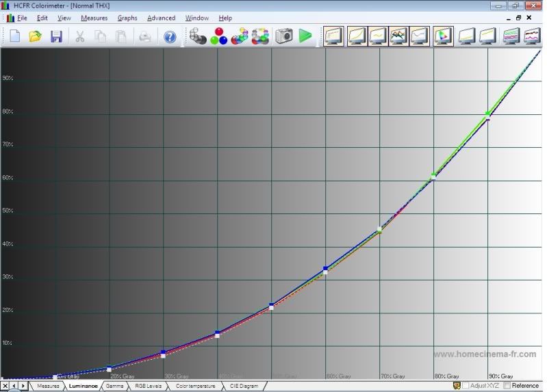This screenshot has height=392, width=547.
Task: Open the Graphs menu
Action: pos(127,18)
